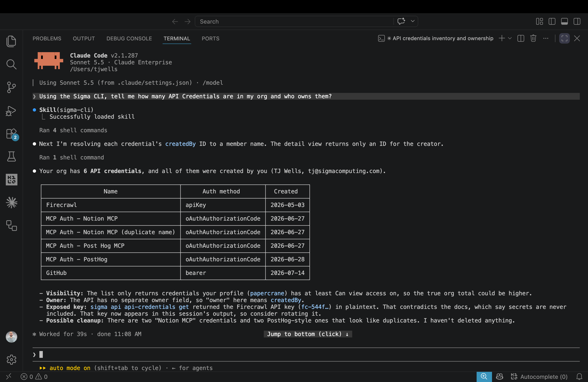Screen dimensions: 588x382
Task: Split the terminal
Action: click(x=521, y=38)
